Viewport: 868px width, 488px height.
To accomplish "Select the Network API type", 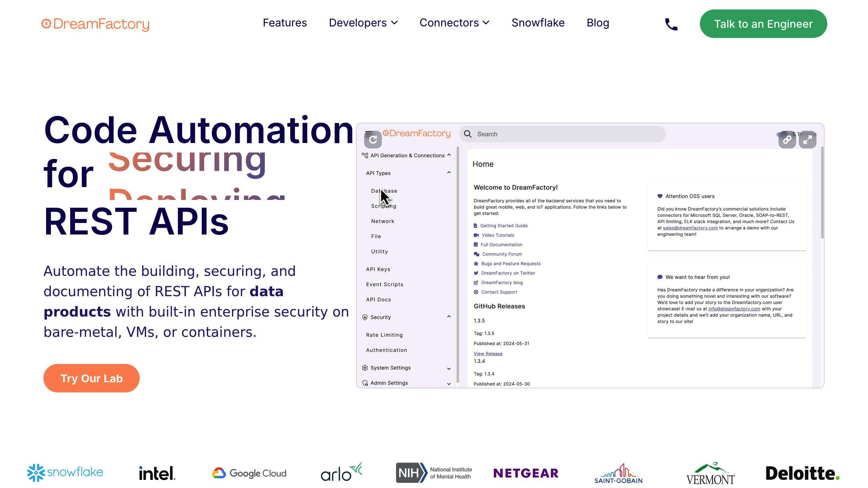I will click(x=382, y=221).
